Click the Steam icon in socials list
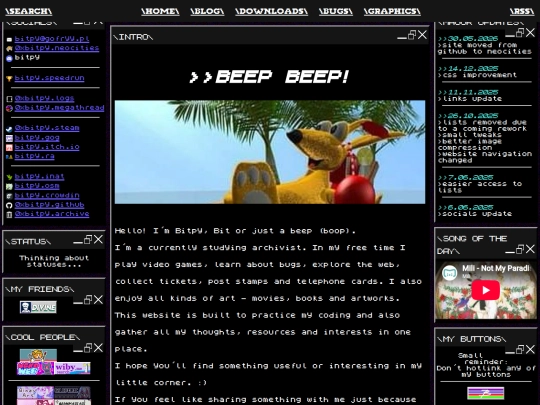The image size is (540, 405). coord(9,129)
